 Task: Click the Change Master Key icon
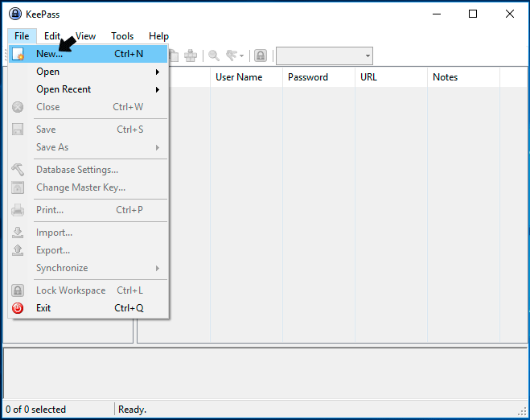[18, 187]
